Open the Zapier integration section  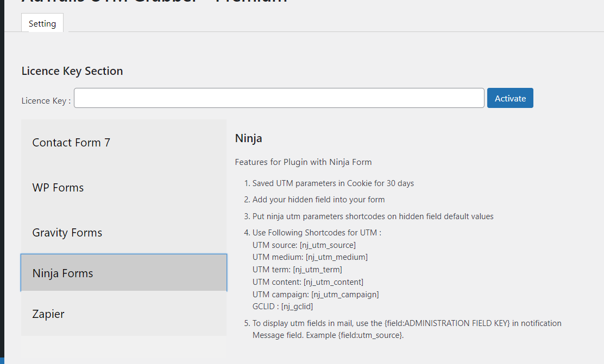[x=48, y=314]
